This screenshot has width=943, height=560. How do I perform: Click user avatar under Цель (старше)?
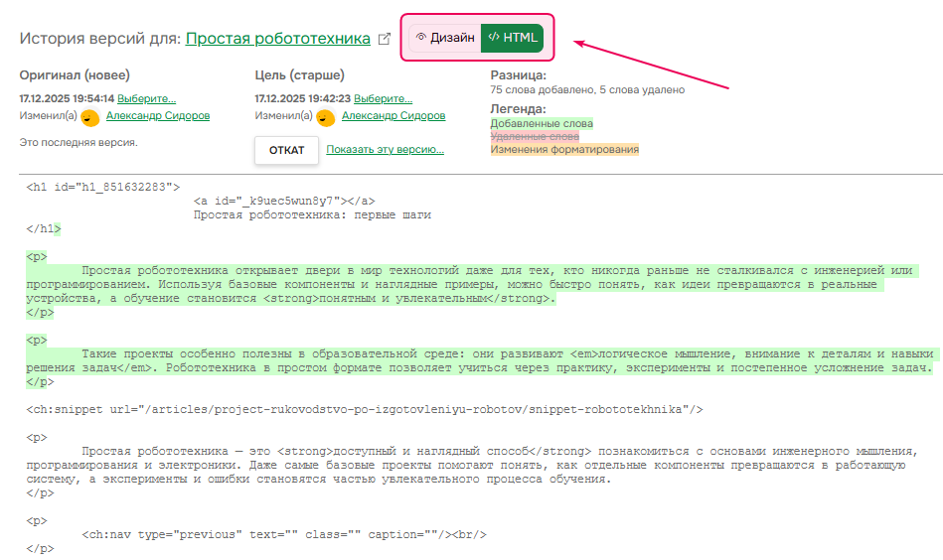[x=325, y=117]
